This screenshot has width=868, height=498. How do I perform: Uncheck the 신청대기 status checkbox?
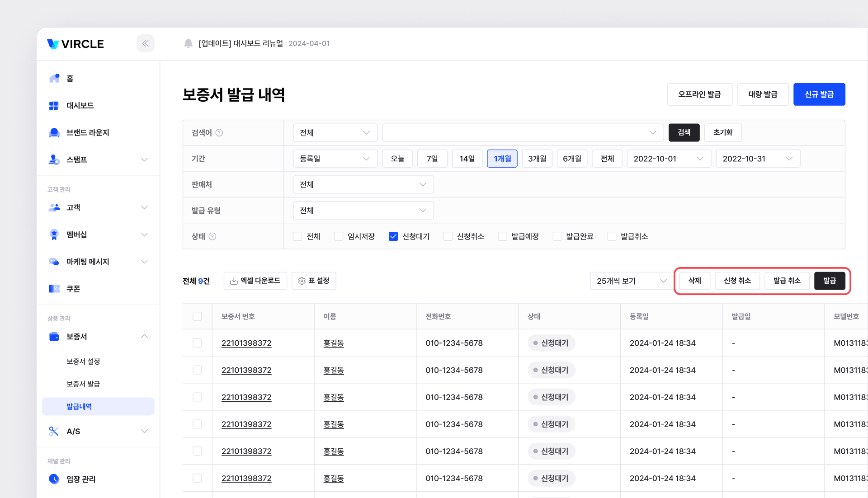393,236
